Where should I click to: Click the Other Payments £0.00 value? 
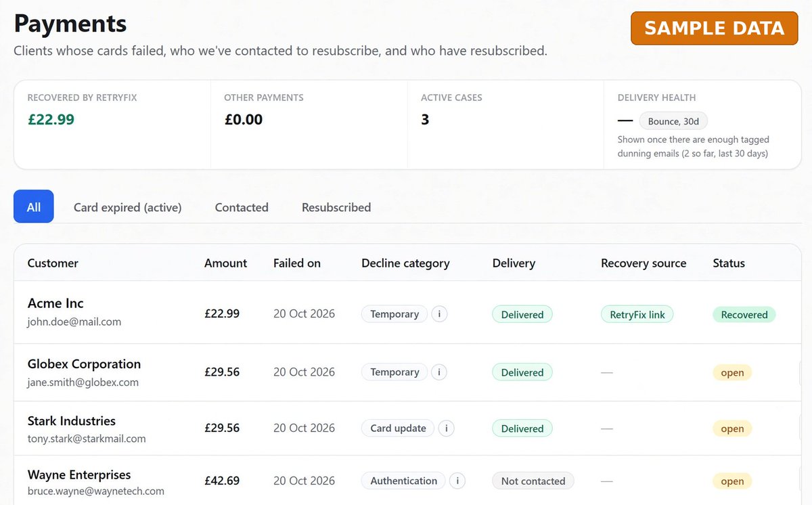tap(244, 120)
